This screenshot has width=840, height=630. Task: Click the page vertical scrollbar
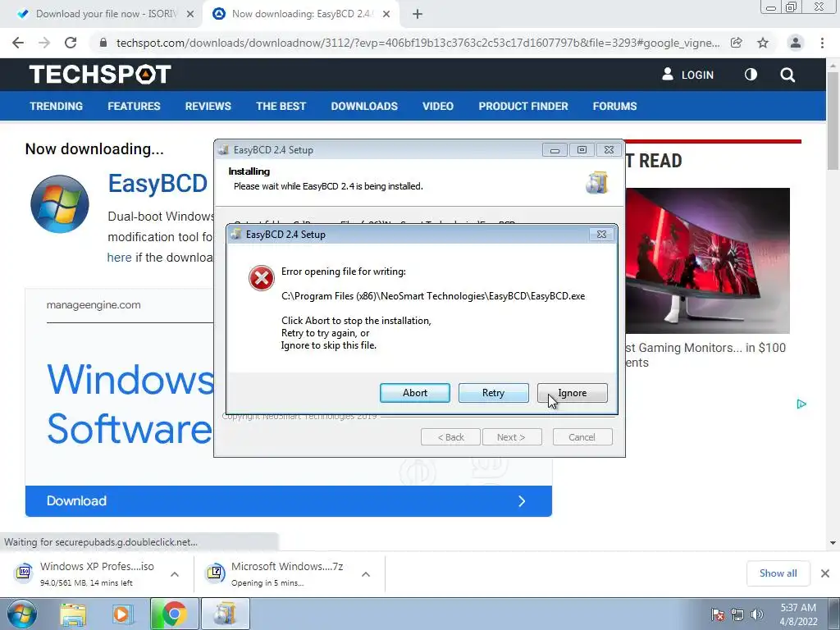tap(833, 121)
